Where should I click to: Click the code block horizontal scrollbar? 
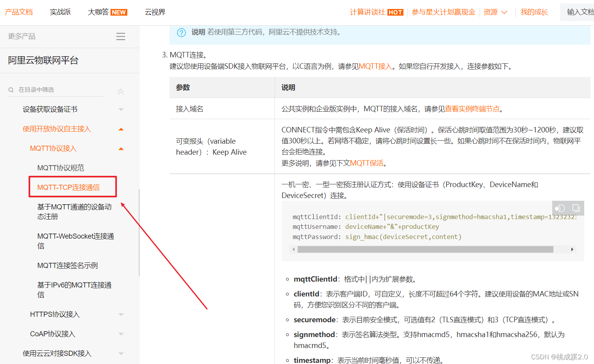pyautogui.click(x=425, y=249)
